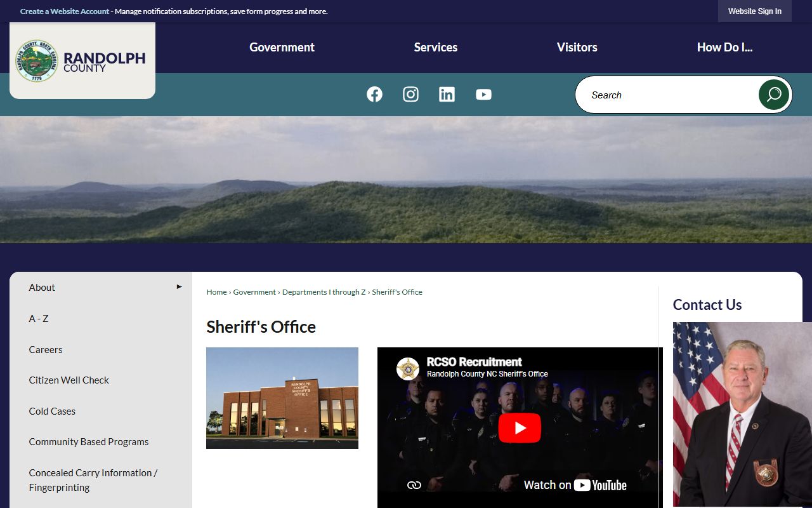This screenshot has height=508, width=812.
Task: Open the Visitors menu
Action: click(x=577, y=47)
